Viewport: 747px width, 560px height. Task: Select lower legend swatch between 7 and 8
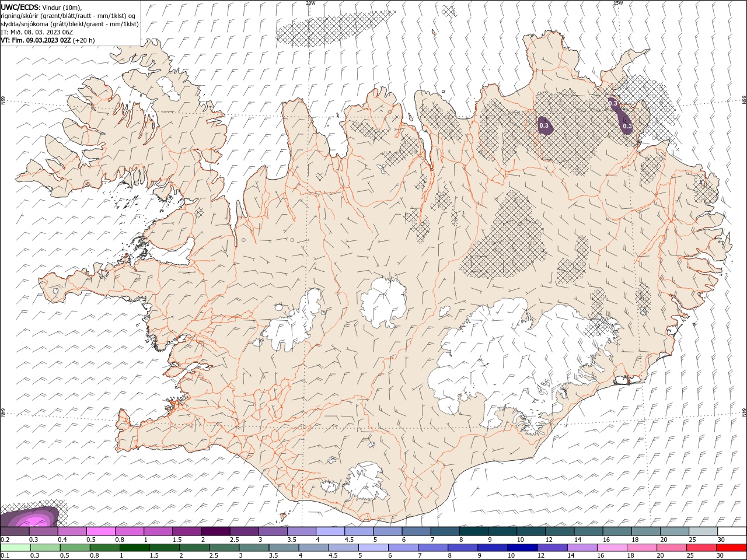pos(433,548)
